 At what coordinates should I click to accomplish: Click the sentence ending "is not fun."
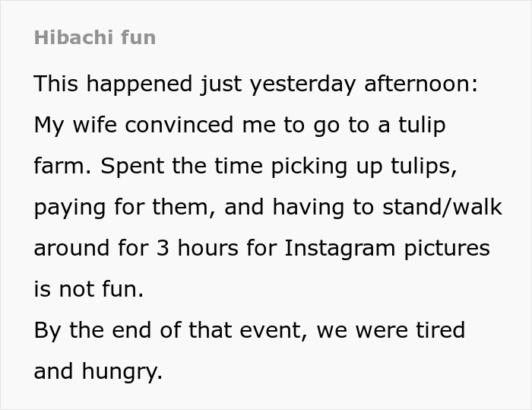click(88, 290)
